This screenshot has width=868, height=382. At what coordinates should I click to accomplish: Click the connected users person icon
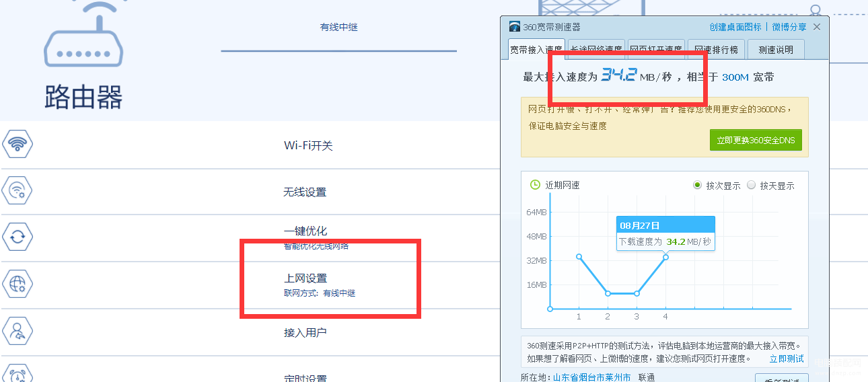pyautogui.click(x=17, y=331)
